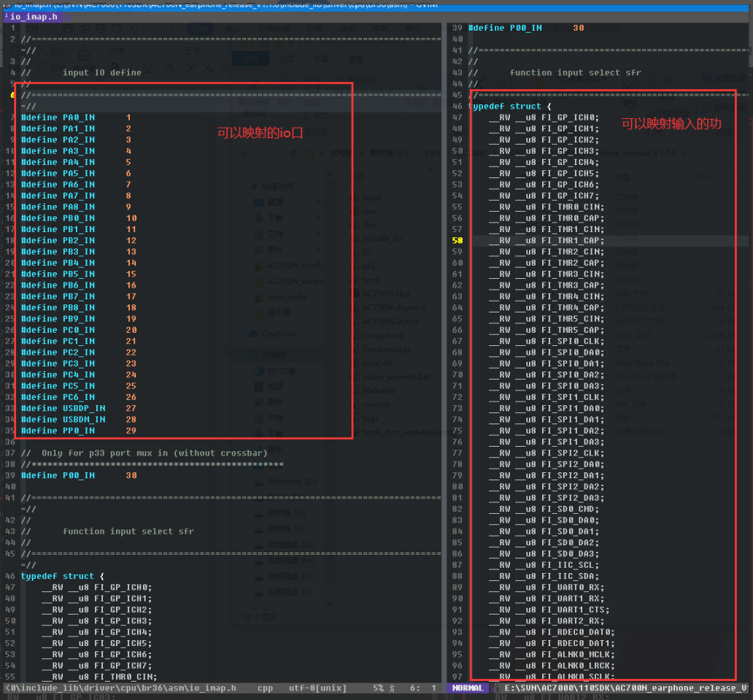753x700 pixels.
Task: Click the red annotation 可以映射的io口
Action: pos(260,133)
